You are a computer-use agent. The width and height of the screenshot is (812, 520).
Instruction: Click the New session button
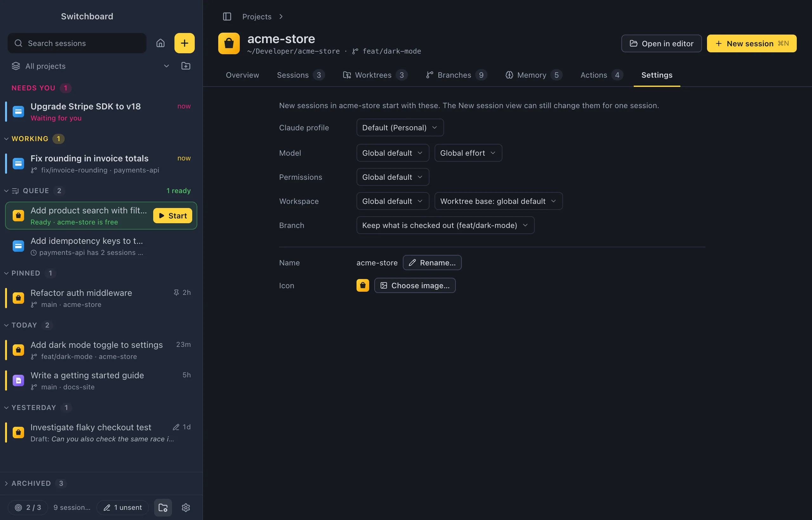point(751,43)
